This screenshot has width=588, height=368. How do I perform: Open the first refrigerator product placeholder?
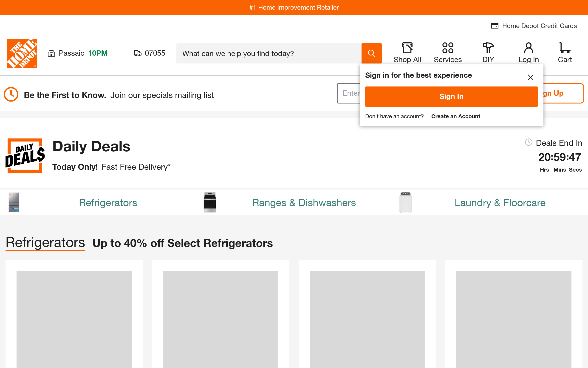point(74,319)
